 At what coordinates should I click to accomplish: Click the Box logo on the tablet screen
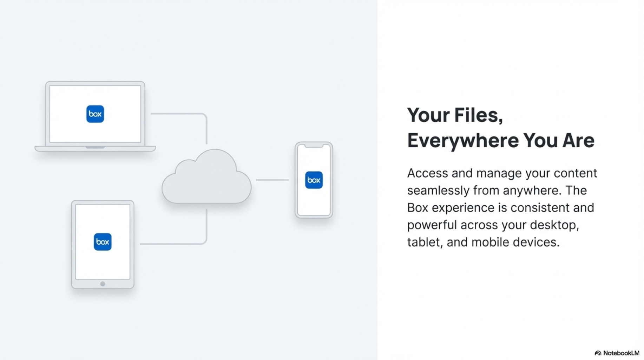pos(103,242)
